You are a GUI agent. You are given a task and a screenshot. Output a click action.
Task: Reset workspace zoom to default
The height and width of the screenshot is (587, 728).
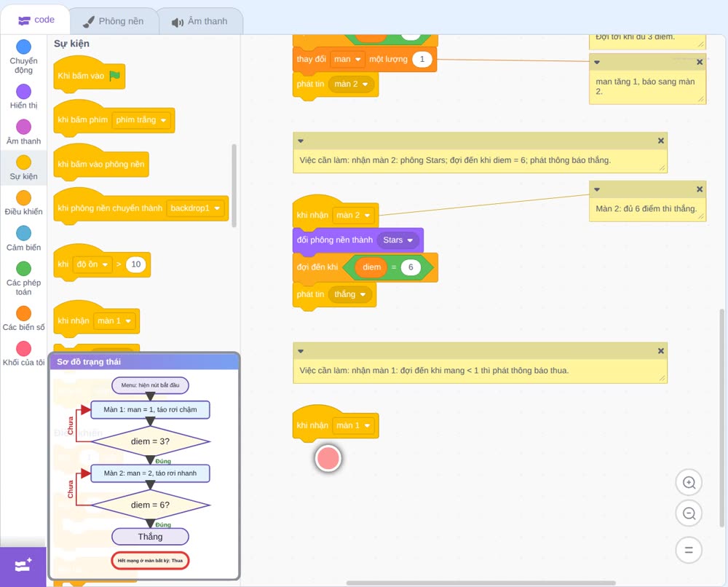689,551
